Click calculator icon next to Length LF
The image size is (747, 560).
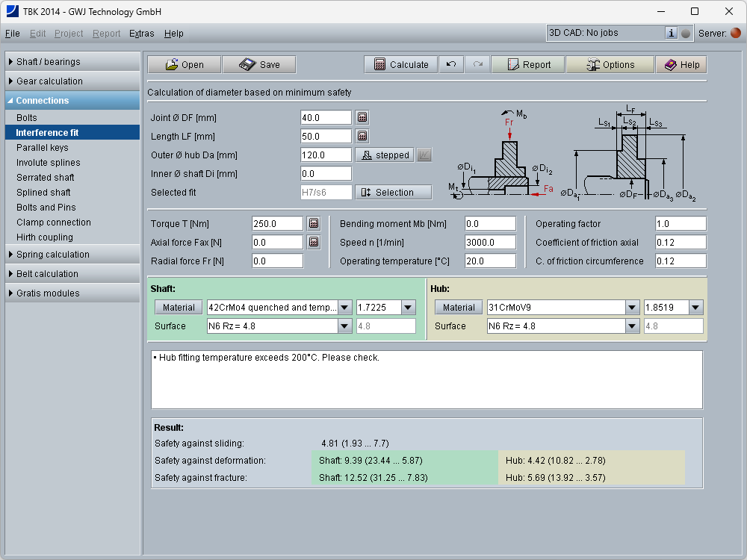362,137
